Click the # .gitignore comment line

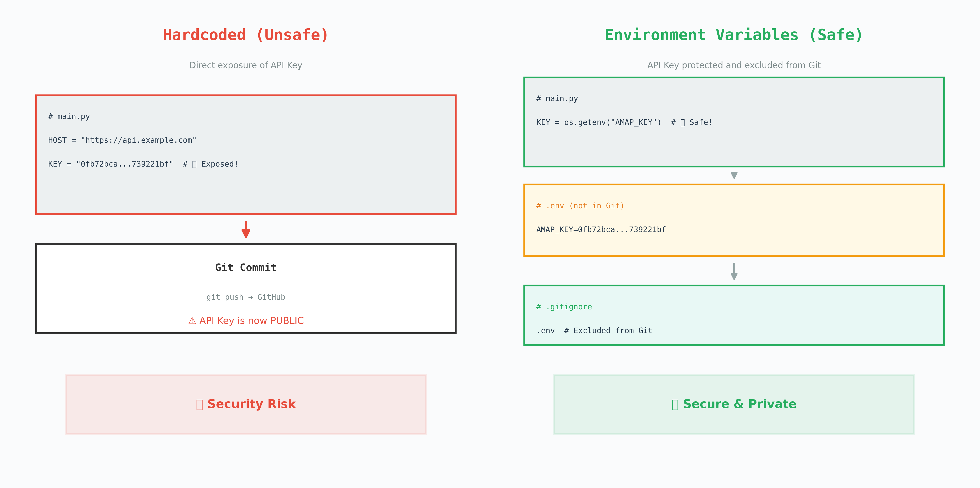(564, 307)
